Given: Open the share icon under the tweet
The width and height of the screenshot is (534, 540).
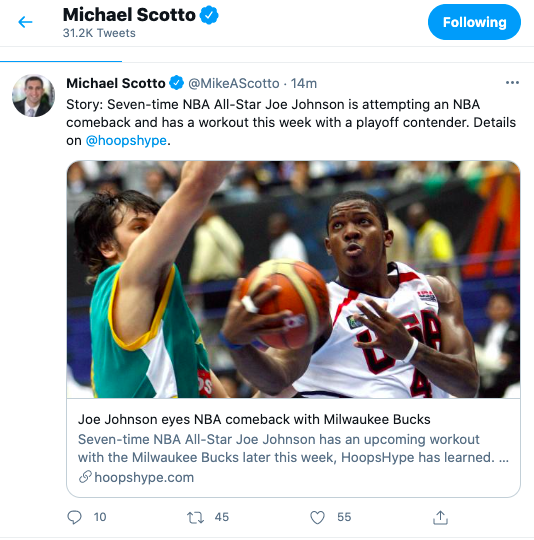Looking at the screenshot, I should pos(440,517).
